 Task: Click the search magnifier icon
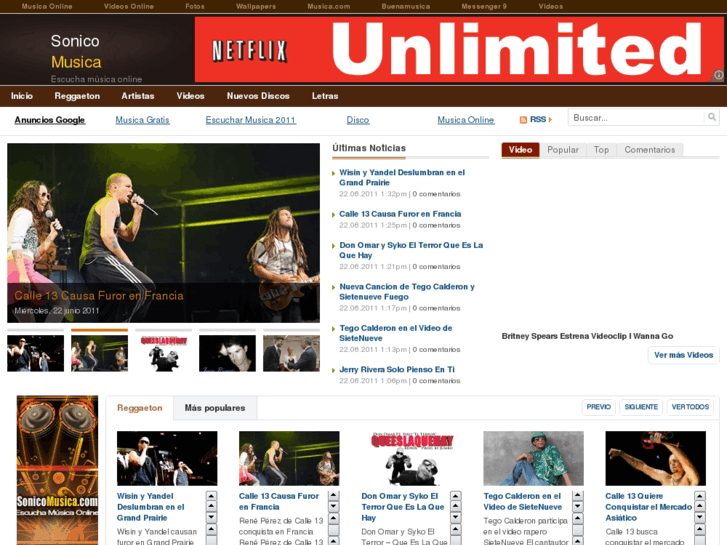point(712,118)
